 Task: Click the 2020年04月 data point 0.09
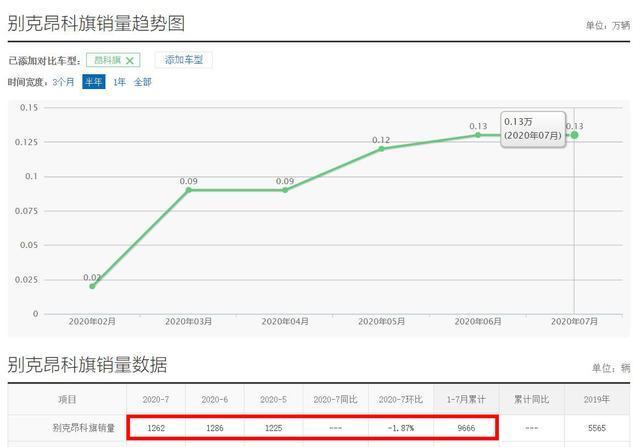coord(285,190)
